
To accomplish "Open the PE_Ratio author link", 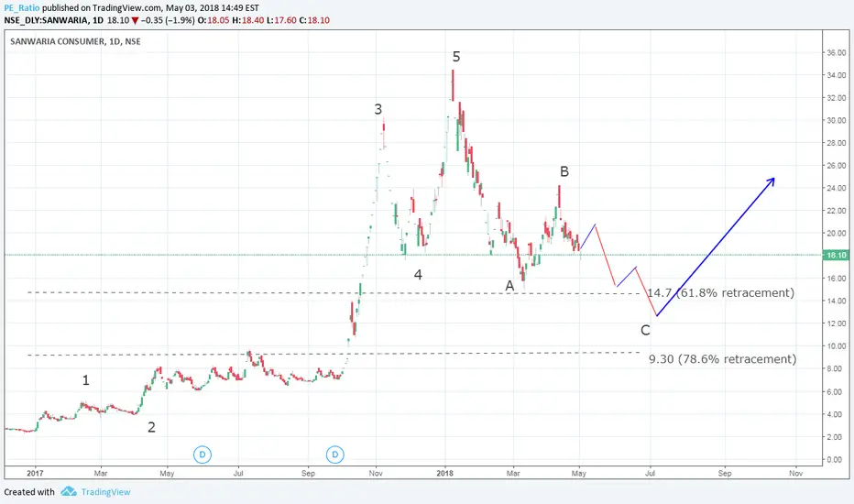I will tap(22, 8).
